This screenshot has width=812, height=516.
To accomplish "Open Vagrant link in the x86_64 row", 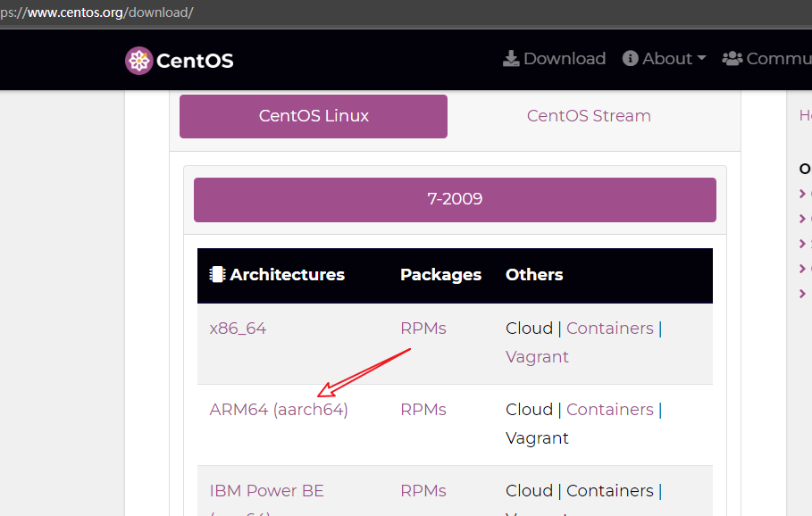I will coord(537,356).
